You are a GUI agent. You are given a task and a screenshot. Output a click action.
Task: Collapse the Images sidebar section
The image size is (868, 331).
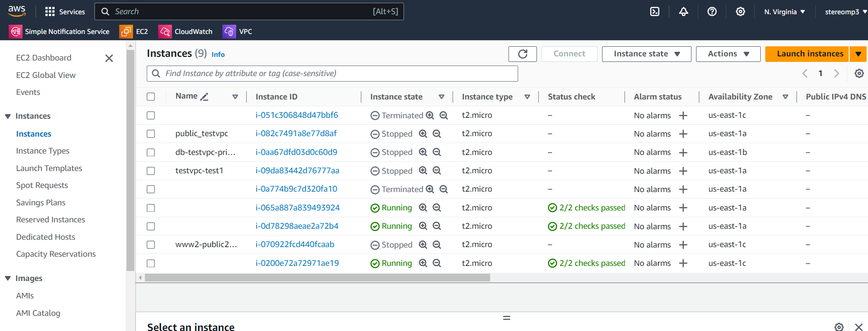(8, 278)
